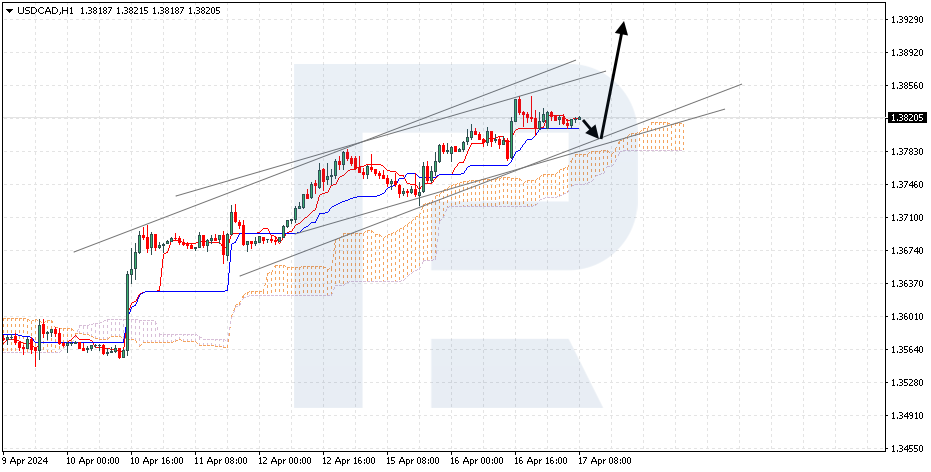931x472 pixels.
Task: Open the dropdown arrow beside USDCAD,H1
Action: pyautogui.click(x=8, y=11)
